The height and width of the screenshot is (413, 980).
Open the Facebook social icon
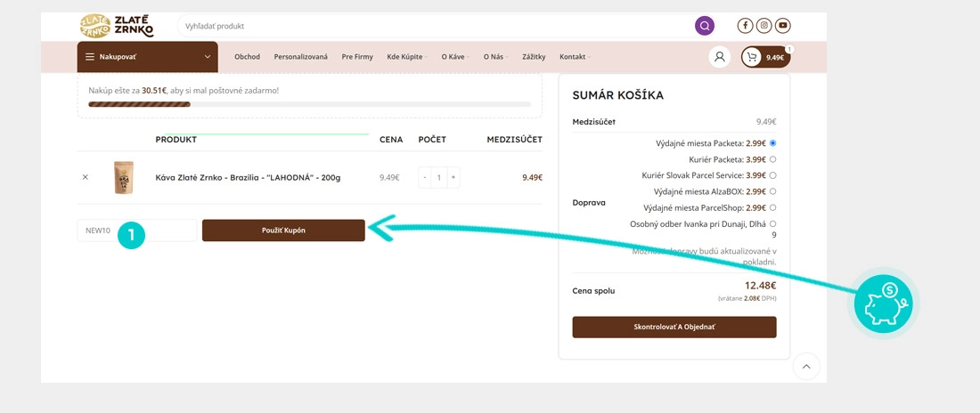(745, 26)
